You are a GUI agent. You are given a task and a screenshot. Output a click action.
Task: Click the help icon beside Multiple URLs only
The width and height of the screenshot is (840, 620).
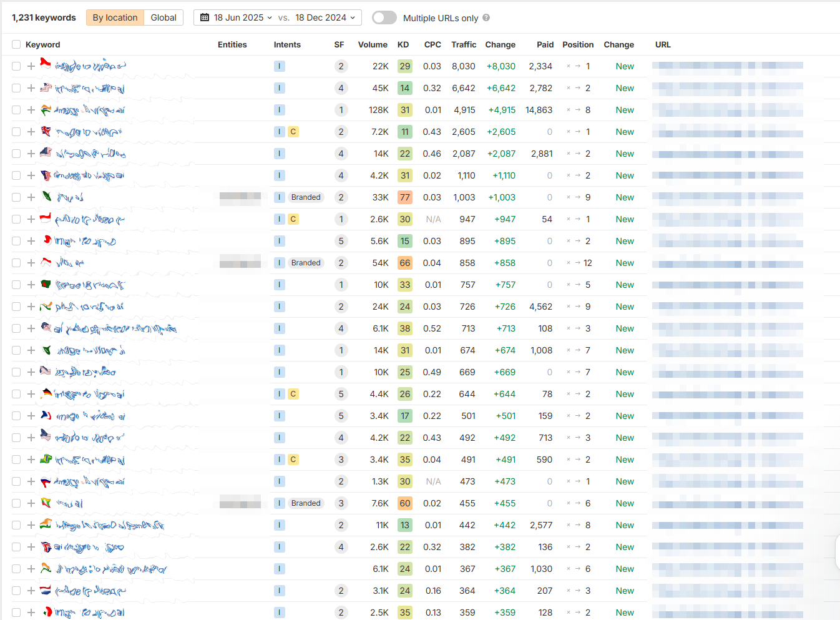coord(486,18)
